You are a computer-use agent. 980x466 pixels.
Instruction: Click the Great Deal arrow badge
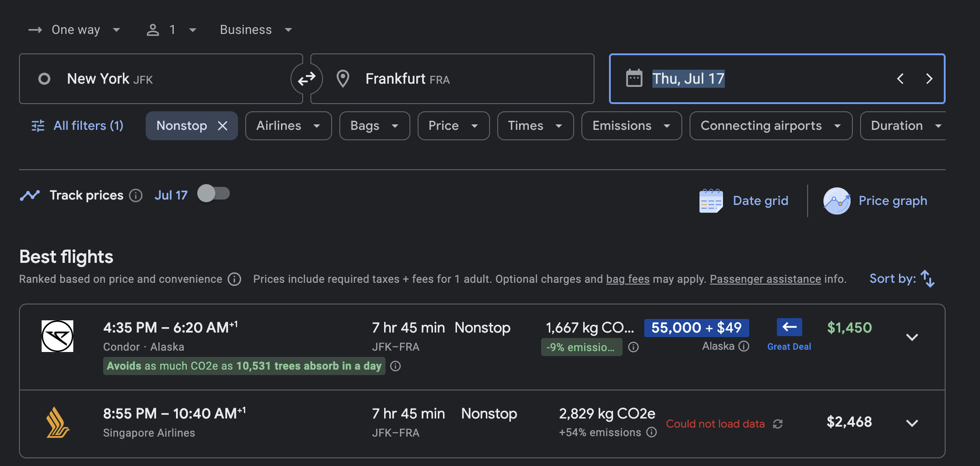tap(790, 327)
